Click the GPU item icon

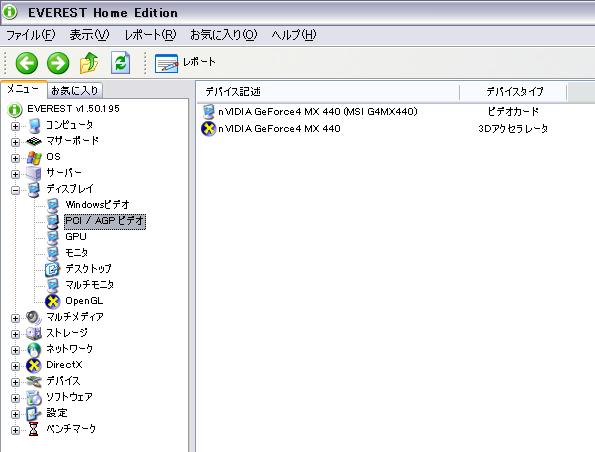click(x=53, y=237)
